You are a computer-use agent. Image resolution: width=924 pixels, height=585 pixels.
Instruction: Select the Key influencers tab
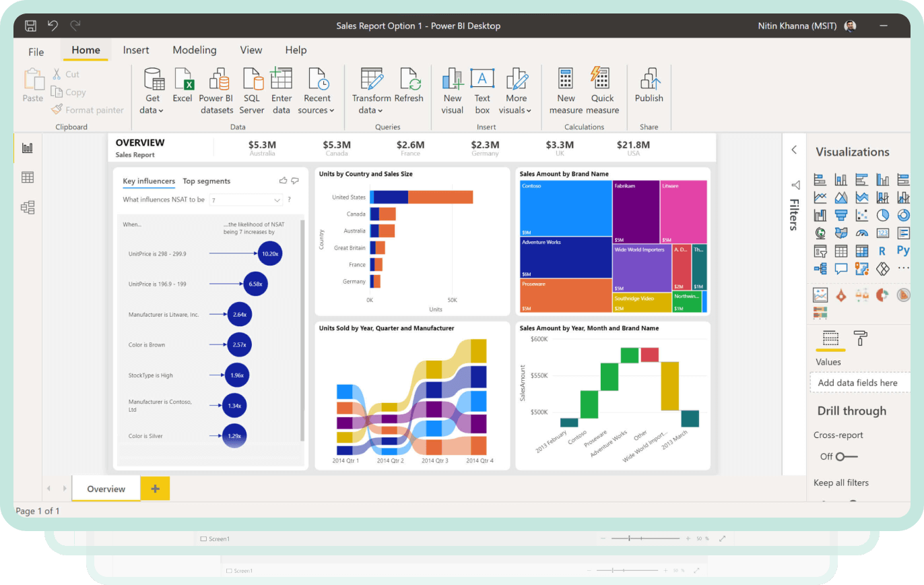(x=149, y=181)
